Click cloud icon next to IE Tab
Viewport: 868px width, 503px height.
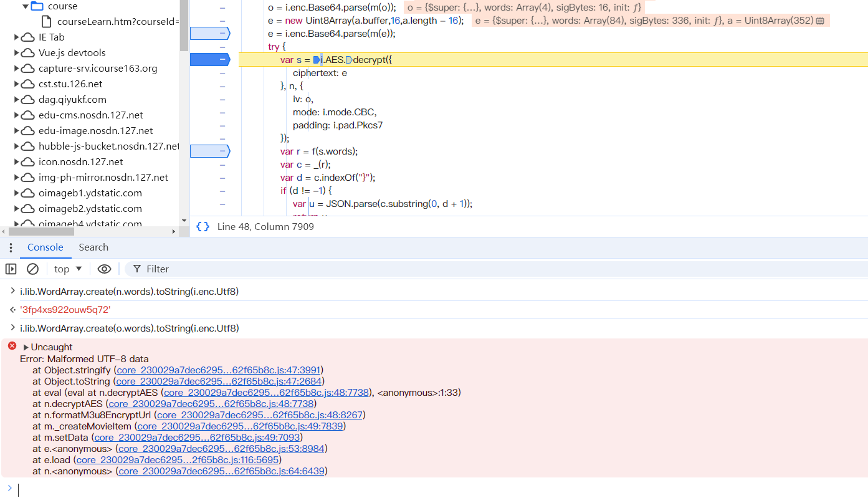28,37
